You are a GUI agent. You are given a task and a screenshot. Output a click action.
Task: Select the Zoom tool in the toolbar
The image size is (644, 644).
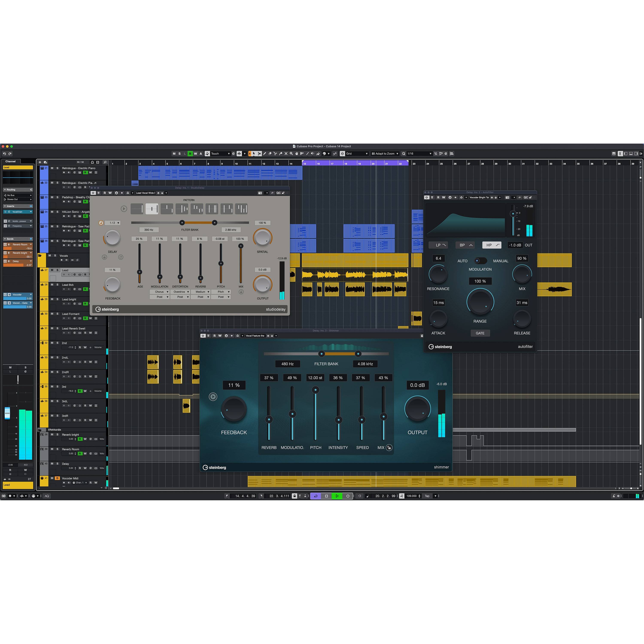click(x=291, y=154)
